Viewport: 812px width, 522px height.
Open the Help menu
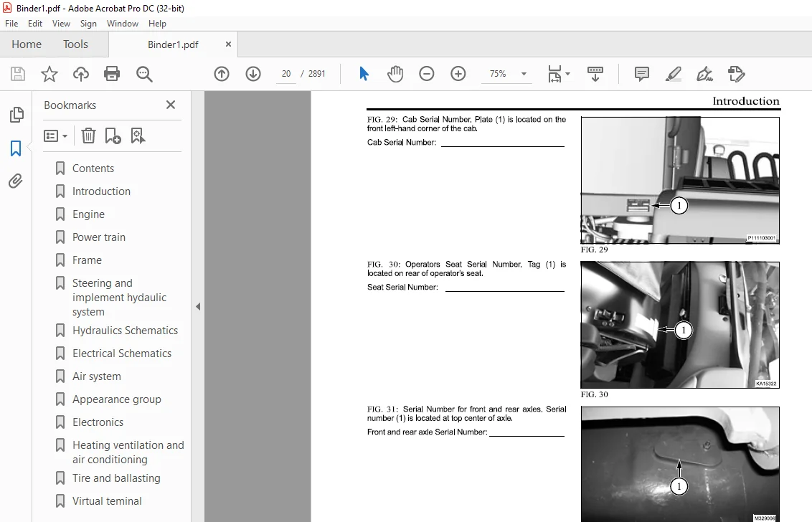pos(157,23)
